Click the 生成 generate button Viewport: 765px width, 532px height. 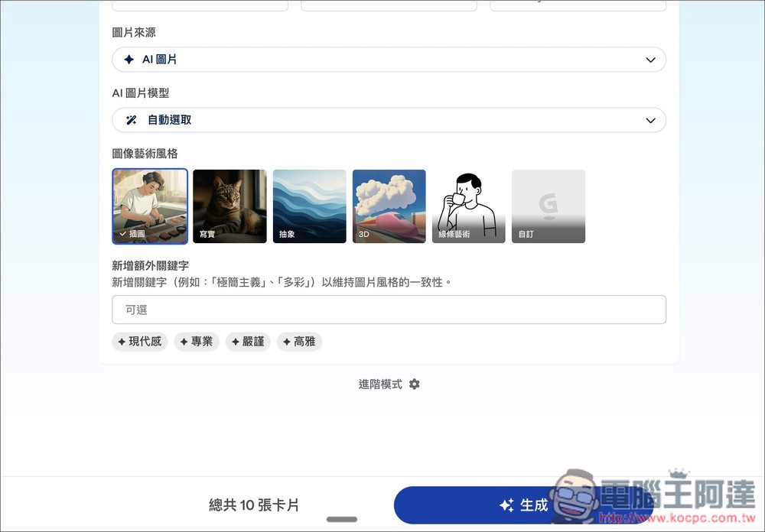[528, 504]
